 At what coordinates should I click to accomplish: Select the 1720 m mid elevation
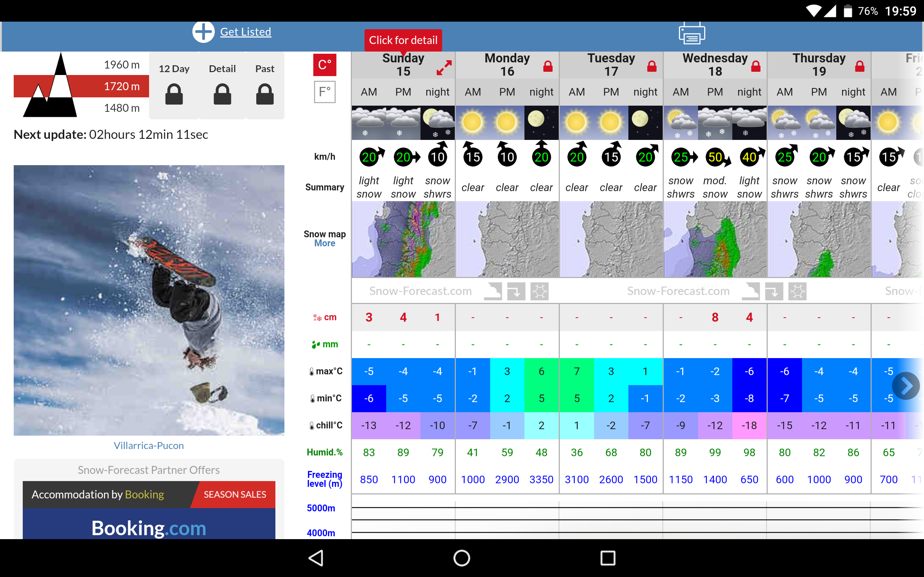[121, 86]
